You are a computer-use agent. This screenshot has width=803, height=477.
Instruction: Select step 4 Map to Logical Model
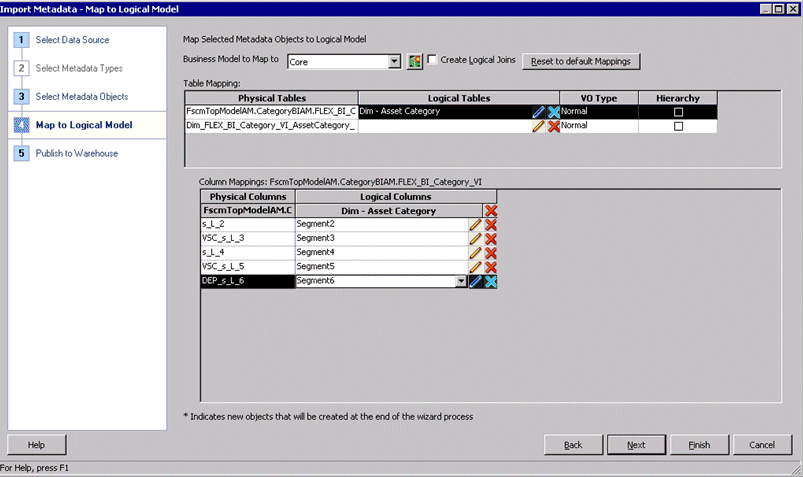pyautogui.click(x=84, y=125)
